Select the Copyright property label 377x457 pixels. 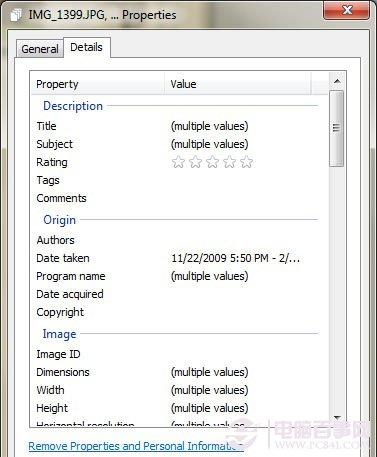pyautogui.click(x=60, y=312)
